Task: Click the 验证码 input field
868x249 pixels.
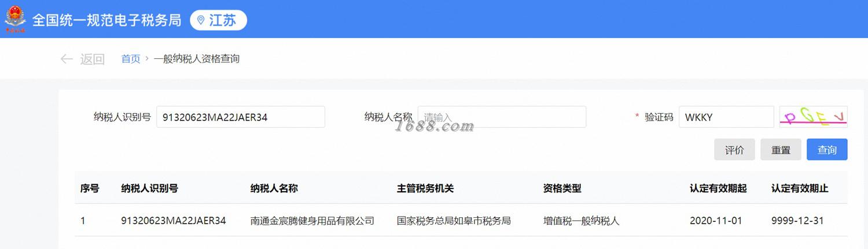Action: point(726,117)
